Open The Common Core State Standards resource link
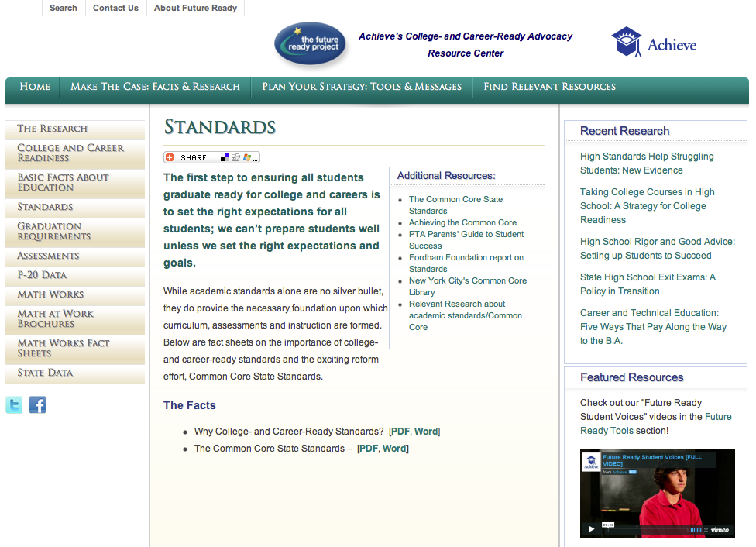This screenshot has width=756, height=547. click(x=455, y=205)
